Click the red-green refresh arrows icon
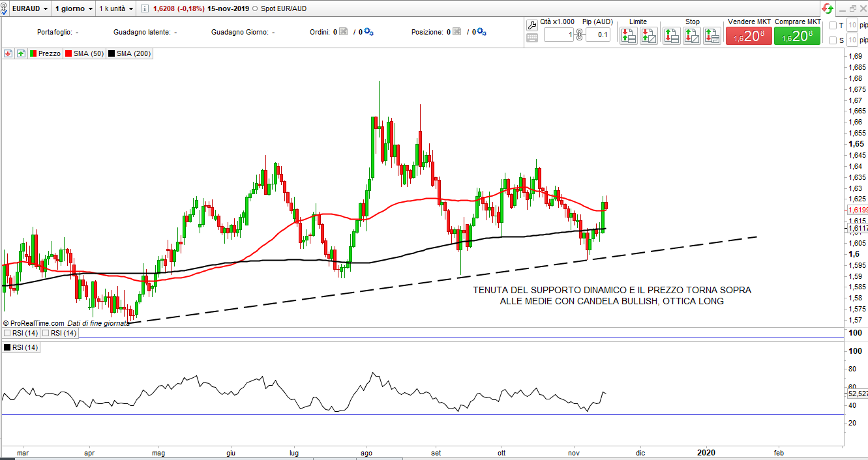This screenshot has width=868, height=460. coord(828,8)
